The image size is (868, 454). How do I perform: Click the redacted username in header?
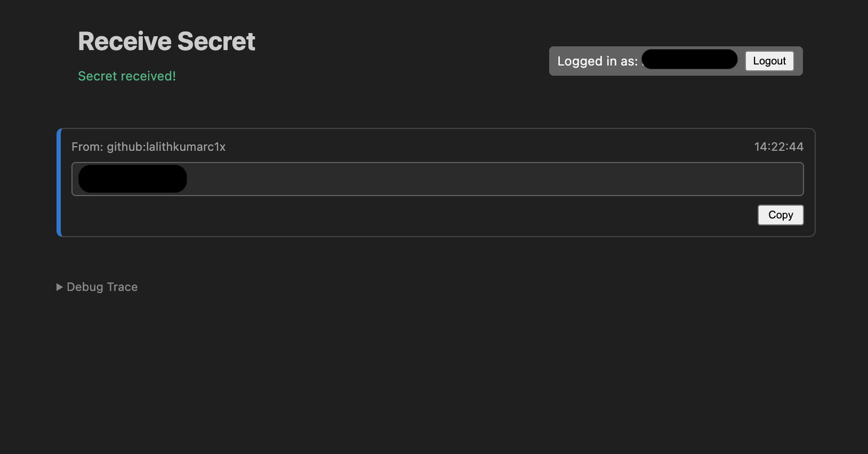(x=689, y=59)
